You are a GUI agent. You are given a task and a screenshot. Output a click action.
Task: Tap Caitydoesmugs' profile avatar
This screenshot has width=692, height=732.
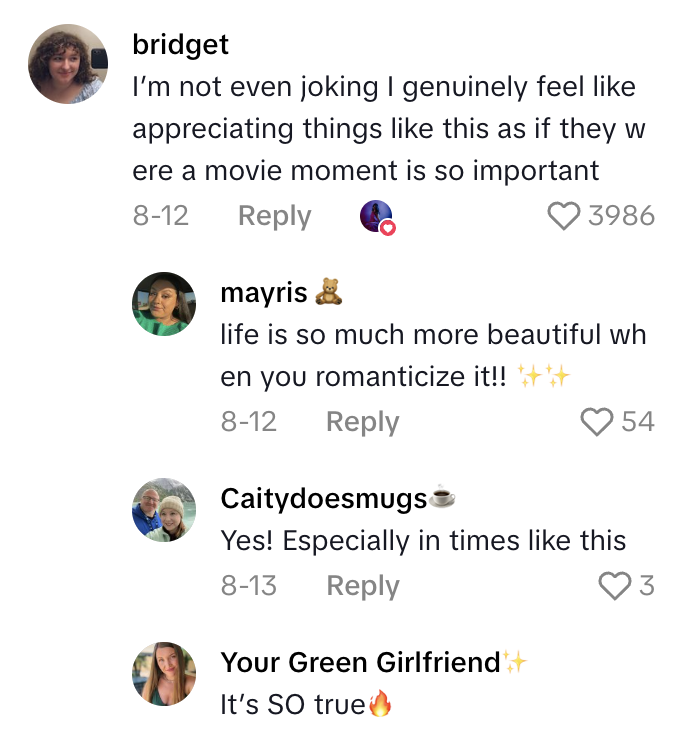pyautogui.click(x=164, y=510)
